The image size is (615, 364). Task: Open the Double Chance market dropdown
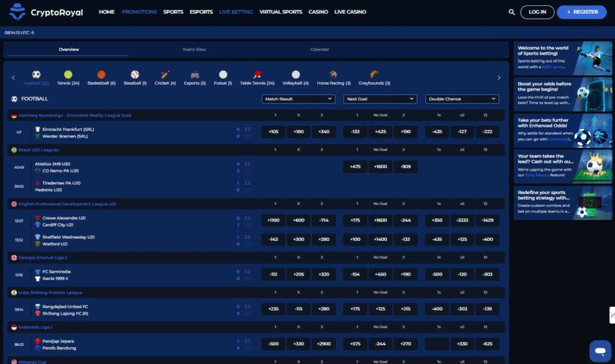462,99
